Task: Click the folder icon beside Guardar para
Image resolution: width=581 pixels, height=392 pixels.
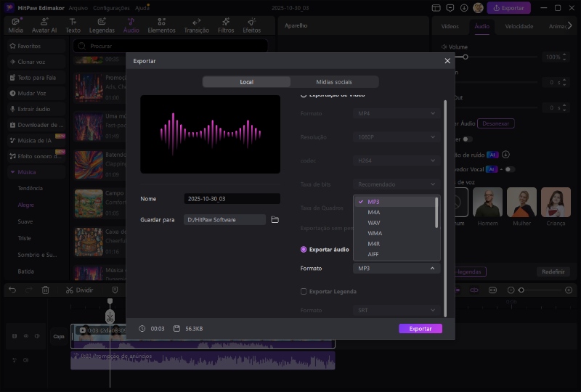Action: [x=275, y=219]
